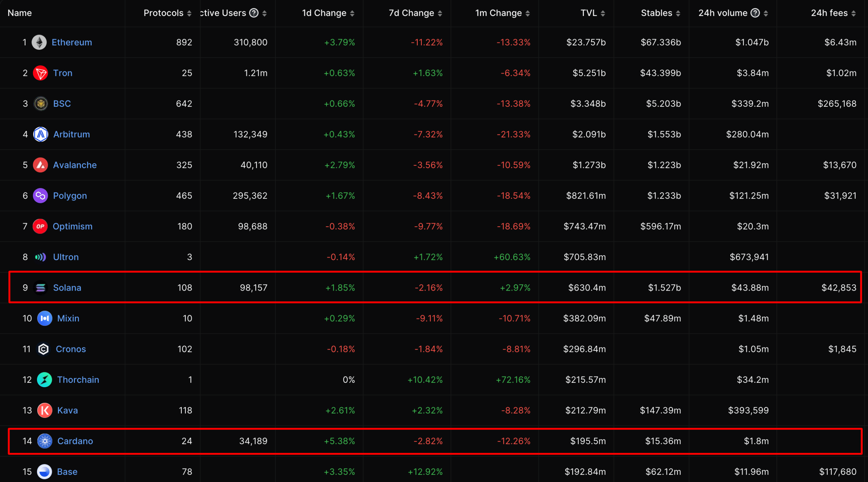Click the Avalanche chain logo icon
This screenshot has height=482, width=868.
point(40,165)
